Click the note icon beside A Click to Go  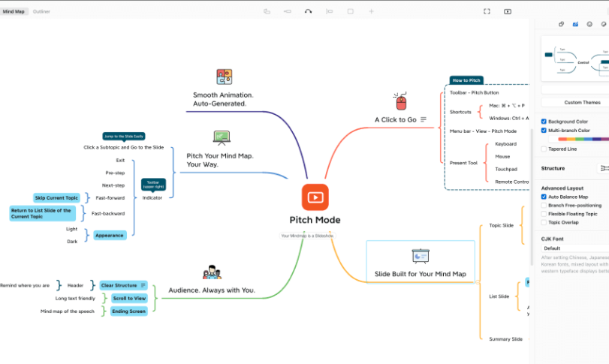424,119
